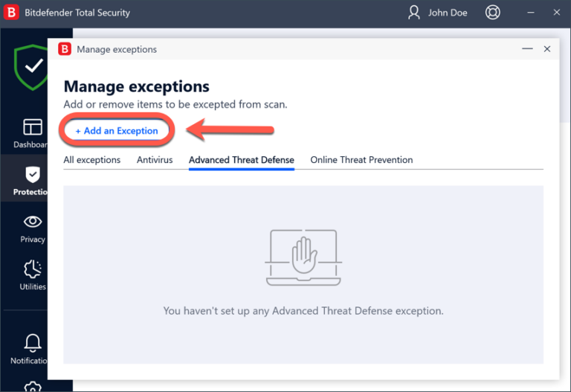
Task: Click the Bitdefender logo in main title bar
Action: pyautogui.click(x=11, y=12)
